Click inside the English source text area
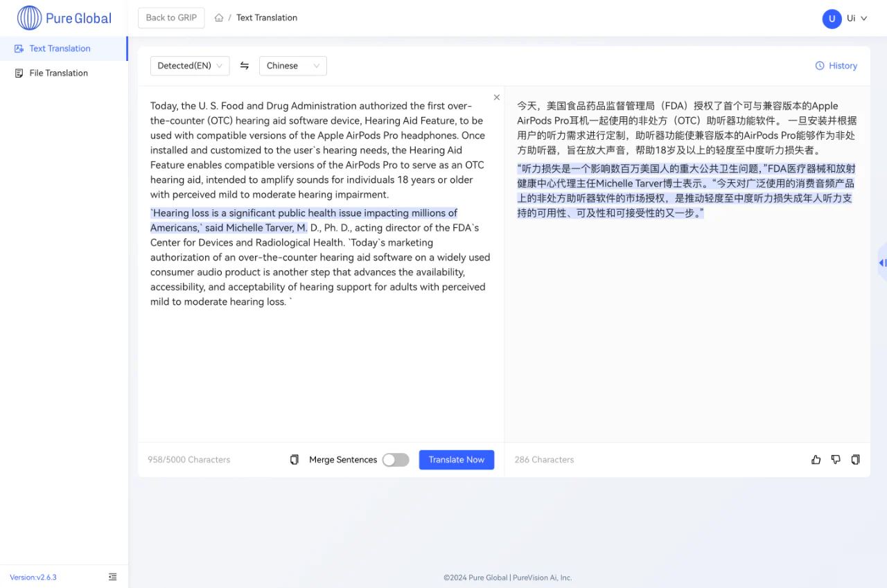Image resolution: width=887 pixels, height=588 pixels. [320, 263]
